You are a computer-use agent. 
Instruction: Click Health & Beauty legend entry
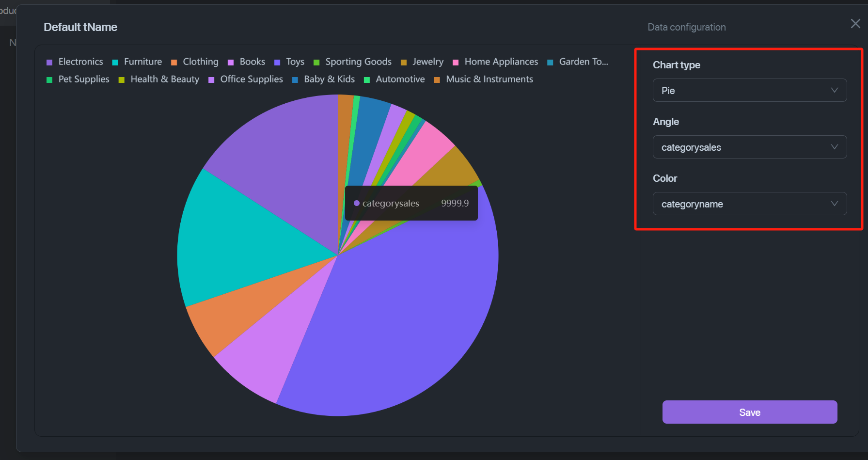point(164,79)
